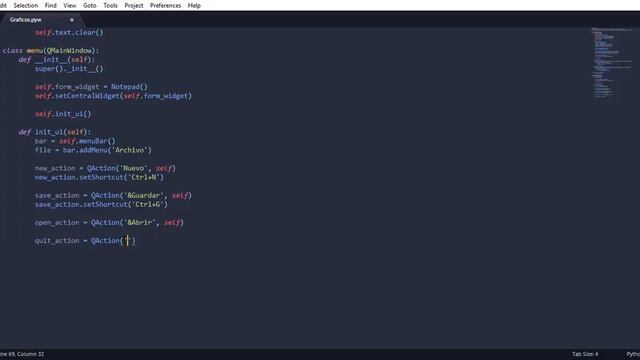Image resolution: width=640 pixels, height=360 pixels.
Task: Place cursor on 'class menu(QMainWindow):' line
Action: tap(51, 51)
